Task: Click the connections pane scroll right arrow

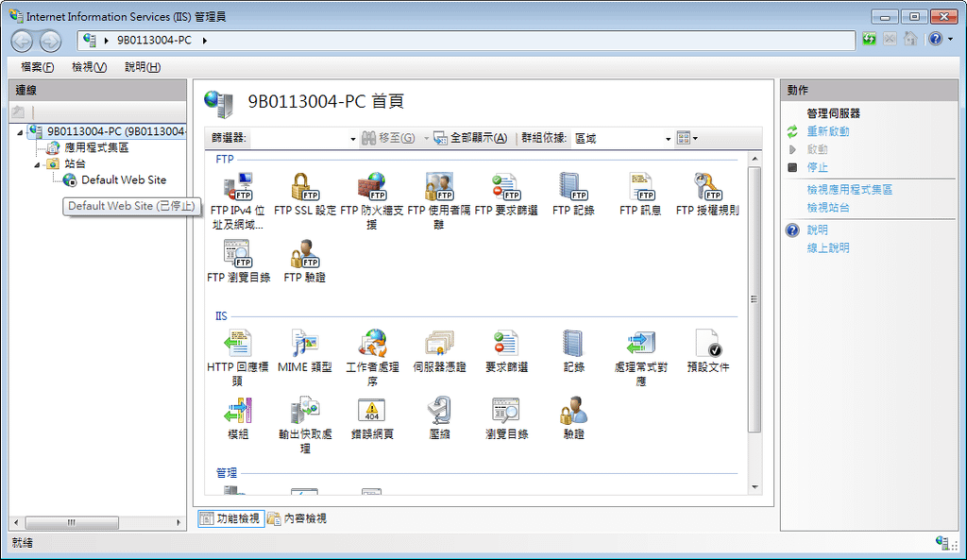Action: [178, 522]
